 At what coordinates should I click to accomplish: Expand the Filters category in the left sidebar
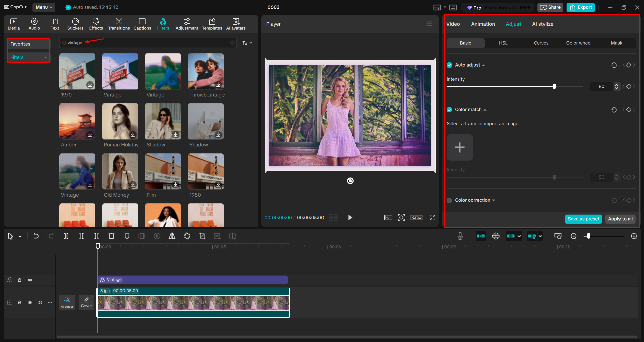(x=46, y=57)
